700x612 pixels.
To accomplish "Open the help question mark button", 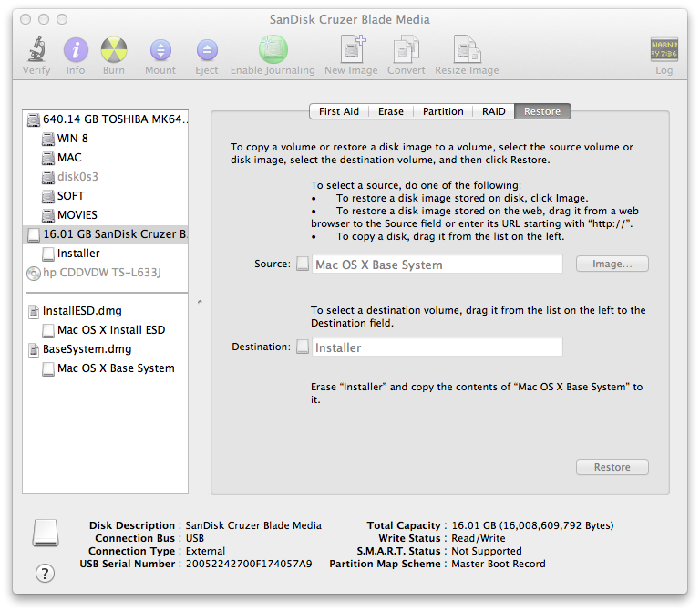I will coord(45,573).
